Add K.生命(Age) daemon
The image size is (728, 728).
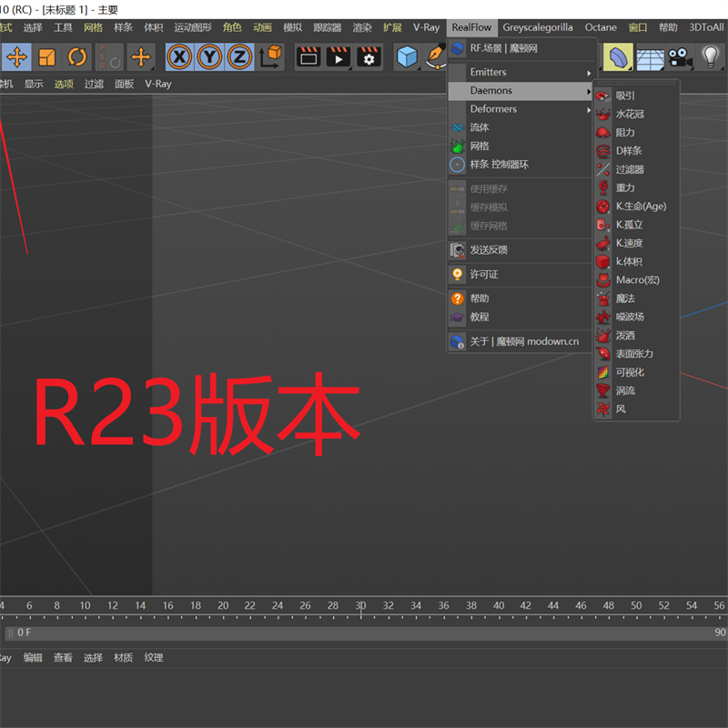pyautogui.click(x=636, y=207)
